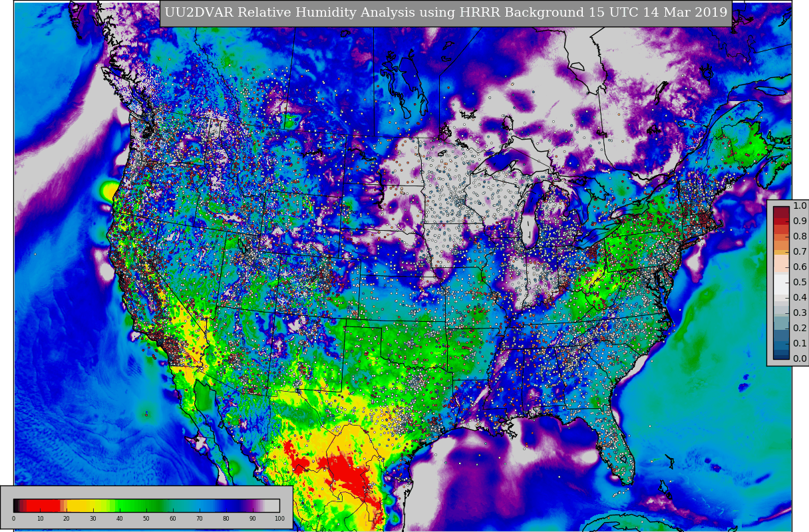809x532 pixels.
Task: Click the 100 tick label on the humidity colorbar
Action: 279,519
